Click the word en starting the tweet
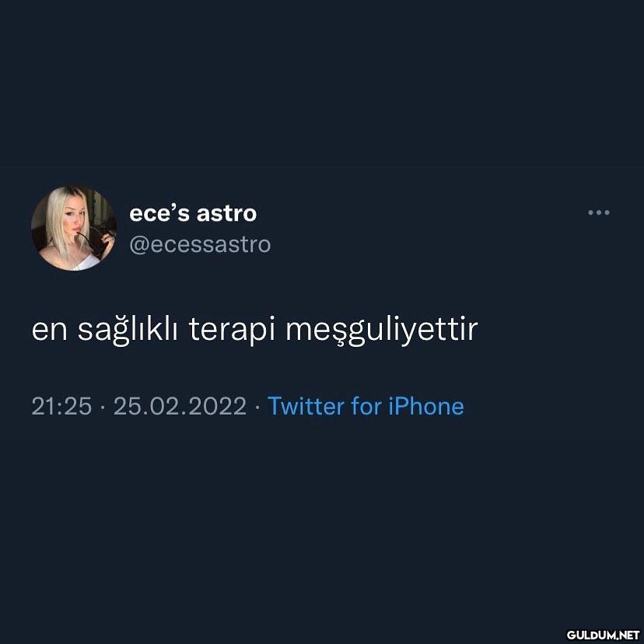The image size is (644, 644). click(x=49, y=331)
